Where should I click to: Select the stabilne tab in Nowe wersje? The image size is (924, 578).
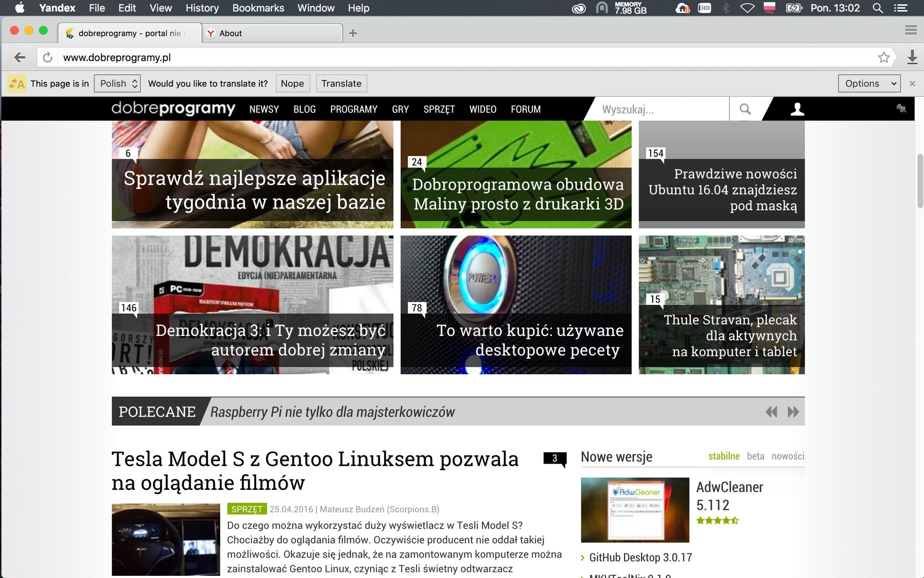pyautogui.click(x=724, y=456)
